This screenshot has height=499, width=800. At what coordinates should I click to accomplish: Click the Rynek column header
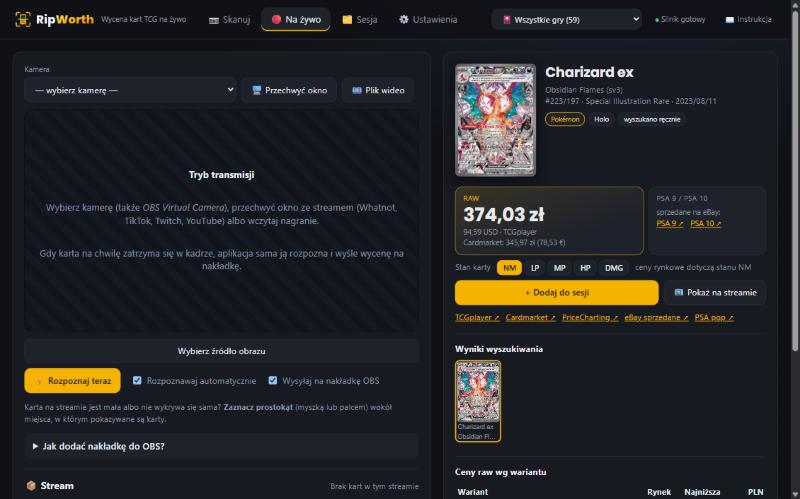tap(659, 492)
